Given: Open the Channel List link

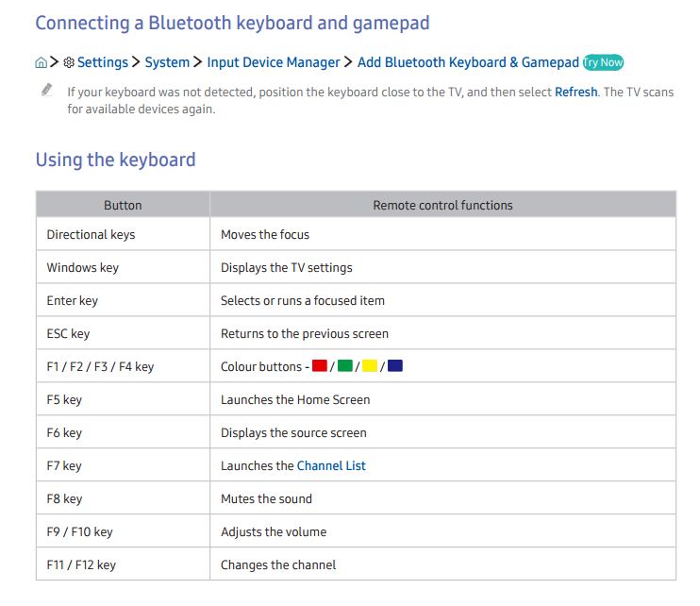Looking at the screenshot, I should (331, 465).
